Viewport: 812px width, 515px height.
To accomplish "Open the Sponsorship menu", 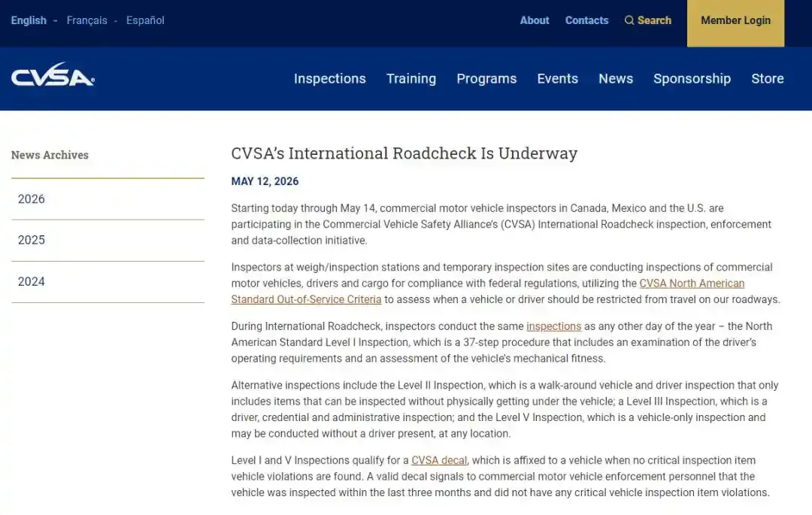I will pos(692,79).
